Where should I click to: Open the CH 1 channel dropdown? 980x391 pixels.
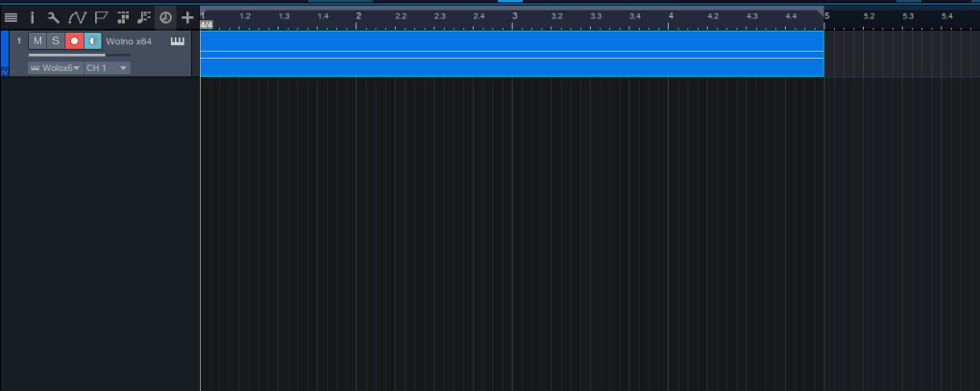(x=107, y=67)
